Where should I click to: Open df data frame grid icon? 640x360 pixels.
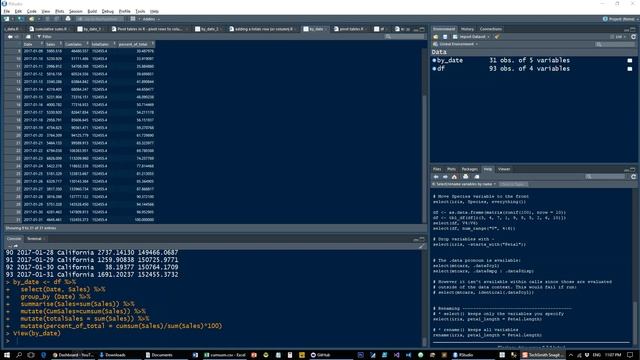coord(630,69)
